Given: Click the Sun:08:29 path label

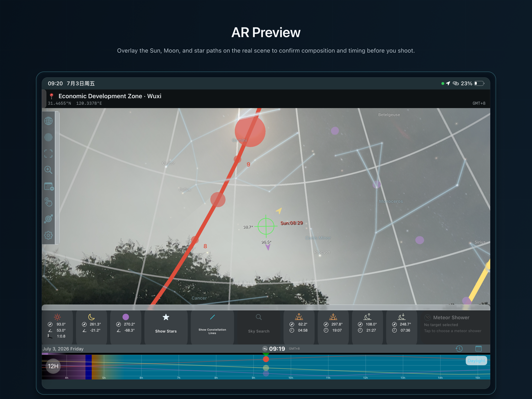Looking at the screenshot, I should coord(292,223).
